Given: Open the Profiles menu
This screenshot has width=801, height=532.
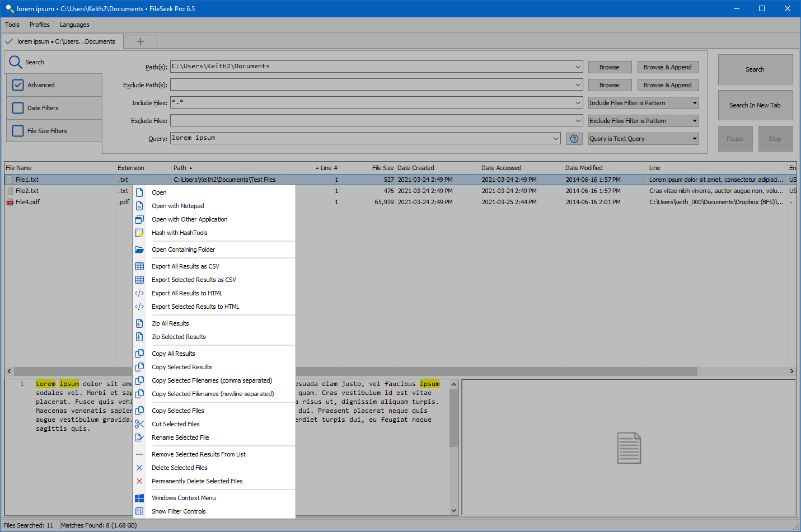Looking at the screenshot, I should (40, 25).
